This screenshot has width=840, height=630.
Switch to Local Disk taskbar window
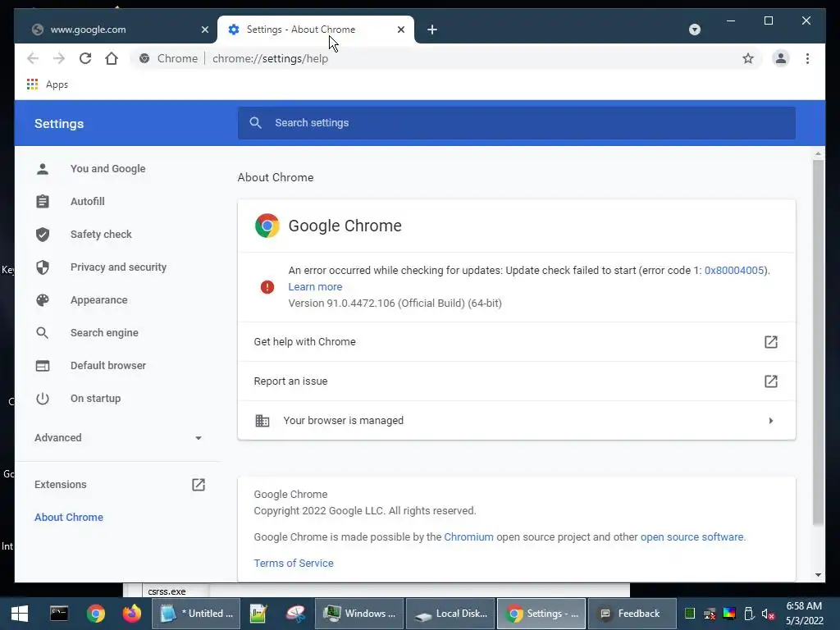(x=450, y=614)
